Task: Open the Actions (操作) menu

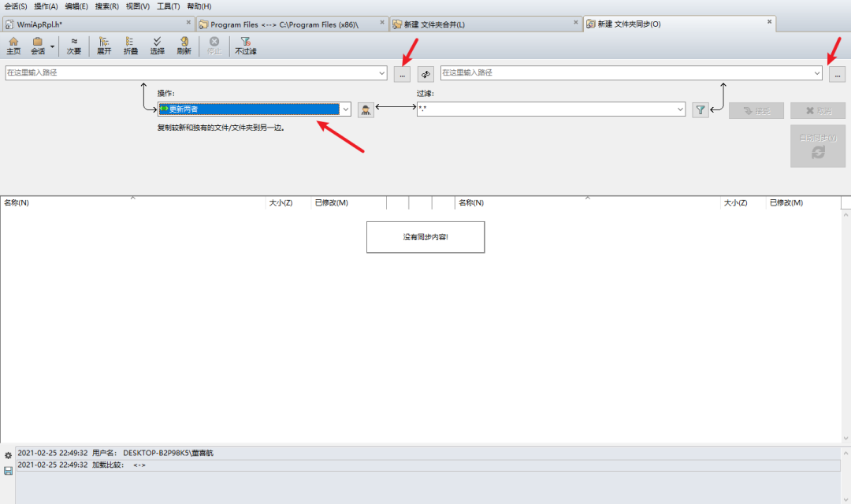Action: (46, 6)
